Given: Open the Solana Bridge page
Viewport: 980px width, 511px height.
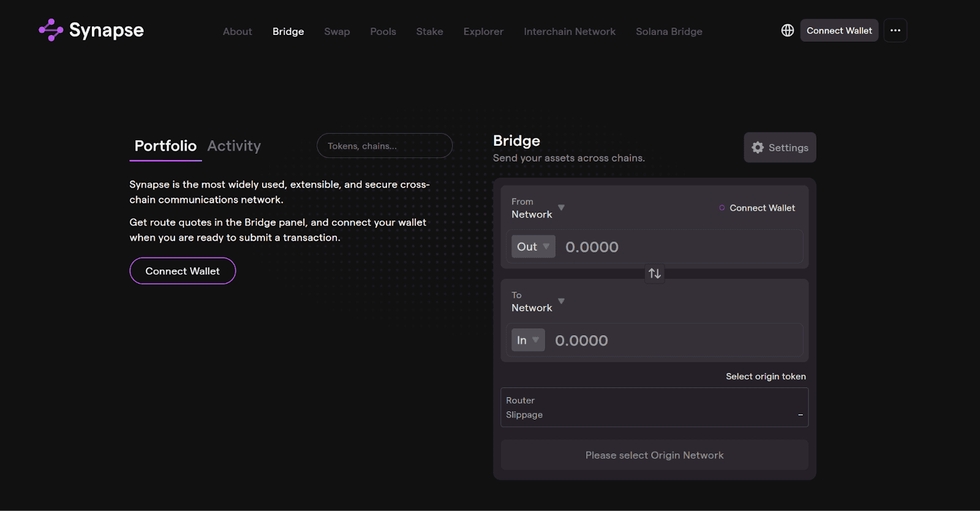Looking at the screenshot, I should 669,31.
